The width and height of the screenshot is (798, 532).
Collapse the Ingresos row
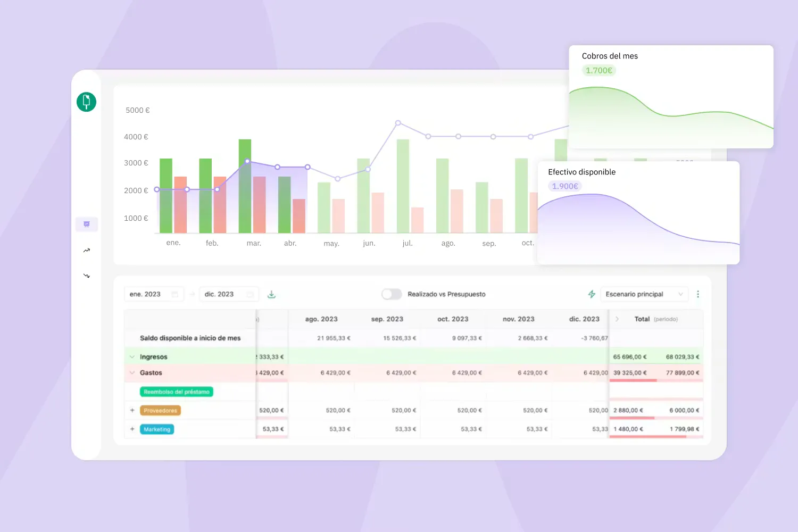(x=132, y=357)
